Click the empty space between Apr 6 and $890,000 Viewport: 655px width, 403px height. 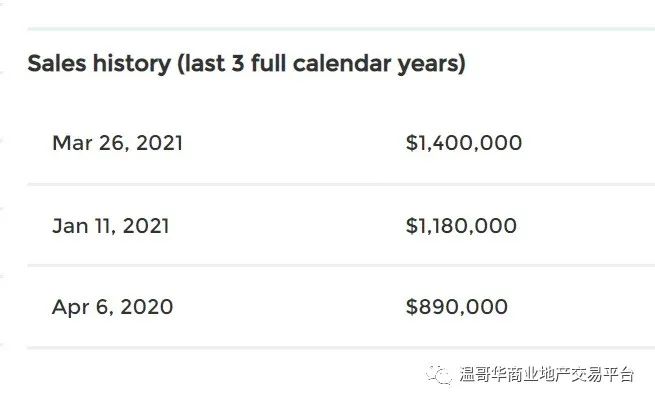(289, 307)
